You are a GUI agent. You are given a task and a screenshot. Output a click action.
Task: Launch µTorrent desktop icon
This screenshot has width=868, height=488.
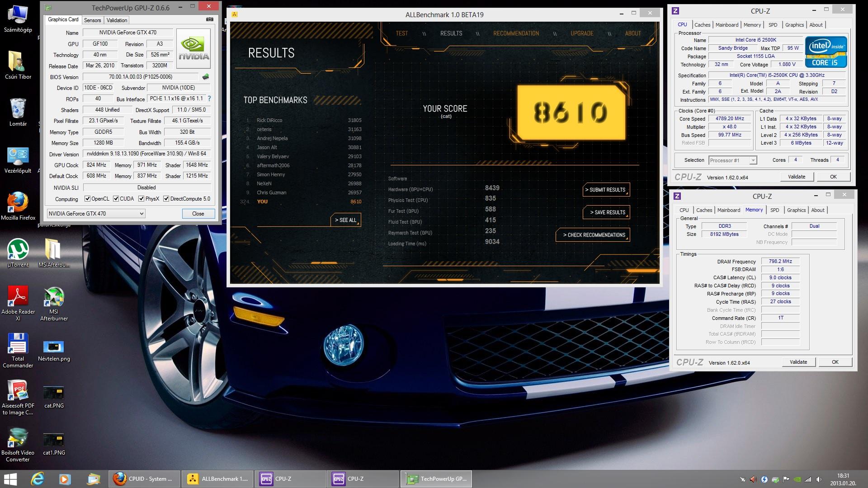point(18,253)
